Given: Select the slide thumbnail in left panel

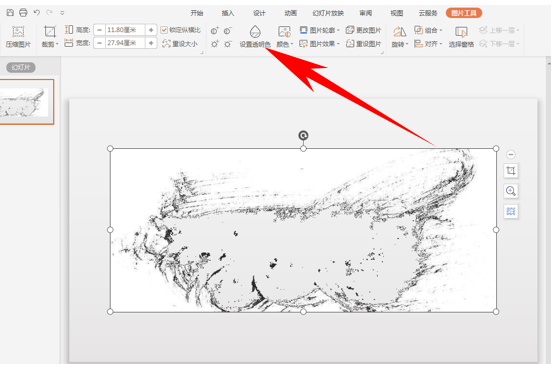Looking at the screenshot, I should pyautogui.click(x=26, y=102).
